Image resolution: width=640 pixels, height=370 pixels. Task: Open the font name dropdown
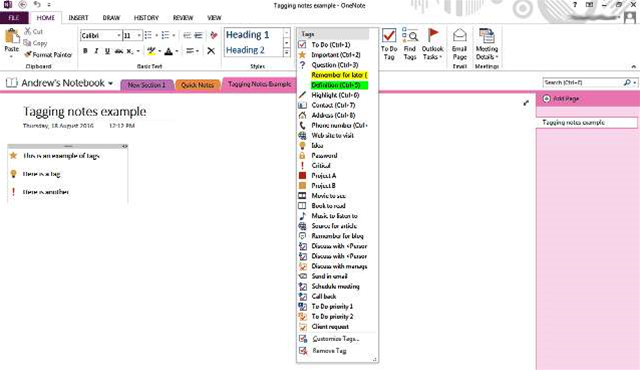click(x=119, y=35)
